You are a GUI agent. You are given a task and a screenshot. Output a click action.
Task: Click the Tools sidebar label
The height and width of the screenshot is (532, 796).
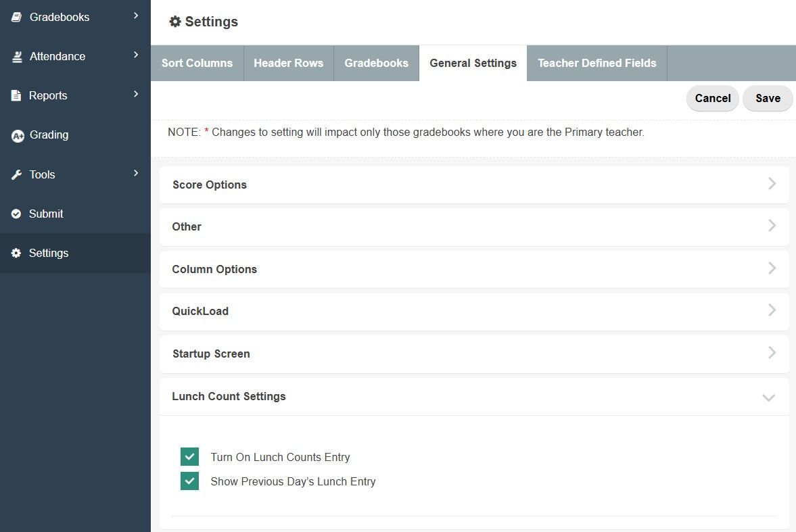[x=42, y=174]
